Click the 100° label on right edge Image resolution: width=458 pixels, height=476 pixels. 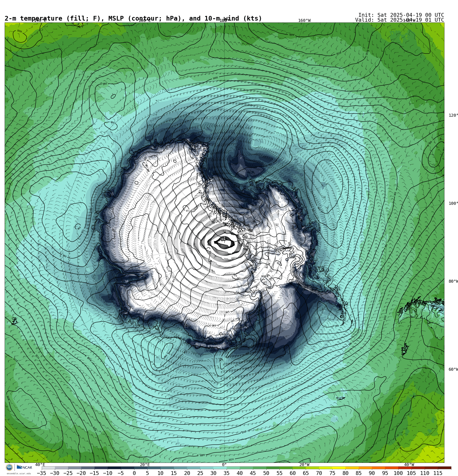pos(453,204)
